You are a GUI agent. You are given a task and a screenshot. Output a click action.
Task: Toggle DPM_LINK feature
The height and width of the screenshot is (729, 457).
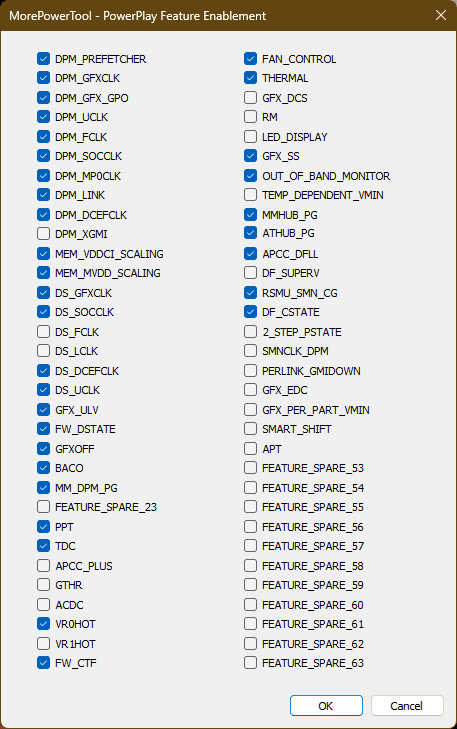(x=43, y=195)
